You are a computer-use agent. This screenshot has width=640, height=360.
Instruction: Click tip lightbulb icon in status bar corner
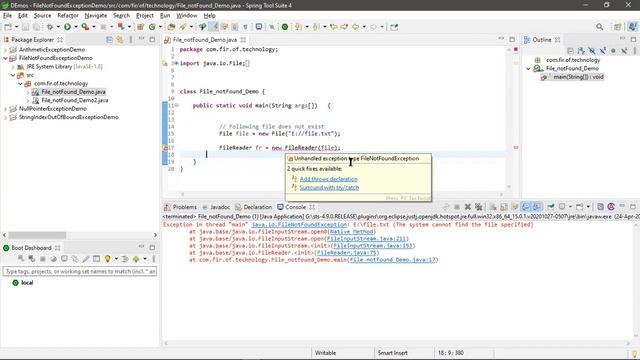coord(634,353)
